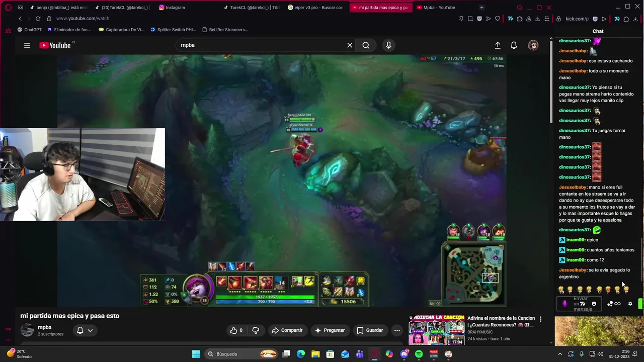Expand the channel notification bell dropdown
Viewport: 644px width, 362px height.
click(x=85, y=330)
